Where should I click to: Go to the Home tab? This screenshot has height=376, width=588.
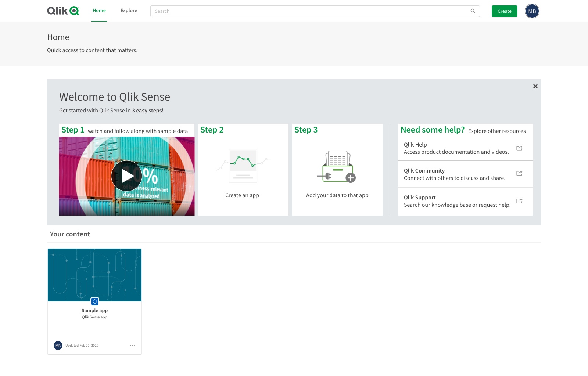pyautogui.click(x=99, y=11)
